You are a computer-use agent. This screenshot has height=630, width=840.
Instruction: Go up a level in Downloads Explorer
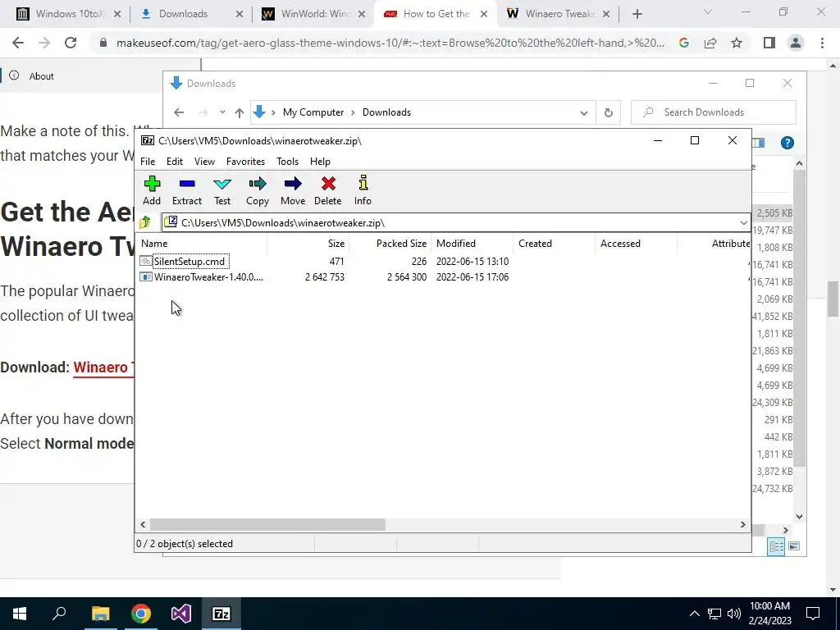click(x=239, y=112)
